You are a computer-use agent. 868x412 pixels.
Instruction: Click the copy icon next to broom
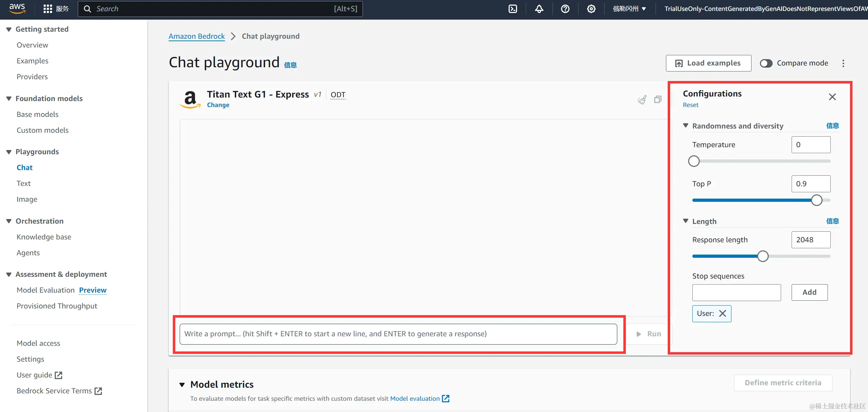click(658, 100)
